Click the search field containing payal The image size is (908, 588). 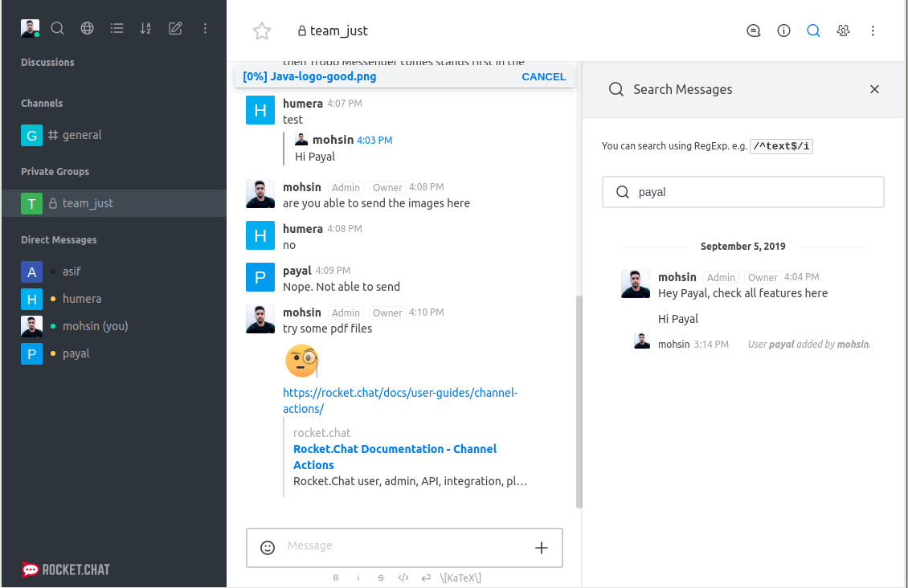(x=751, y=193)
